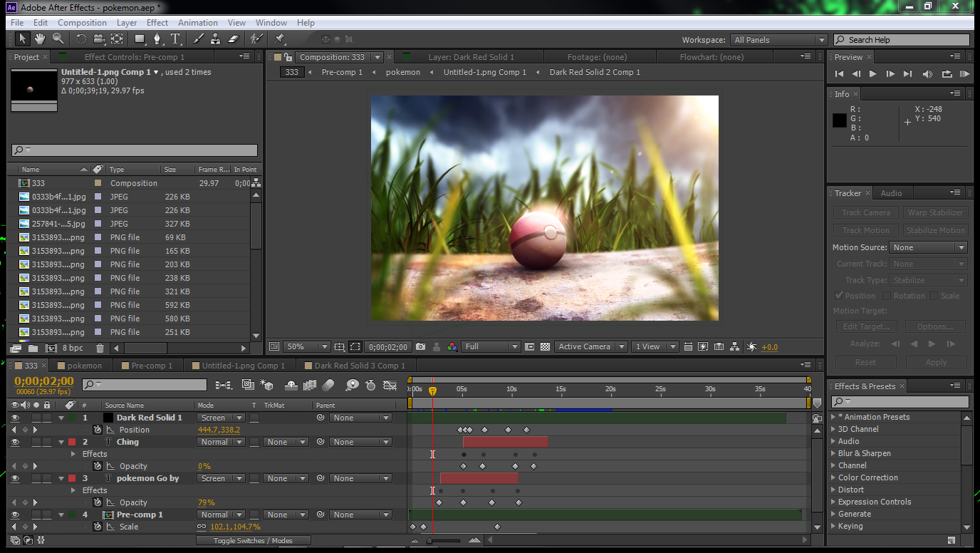Select the Horizontal Type tool

[x=175, y=39]
